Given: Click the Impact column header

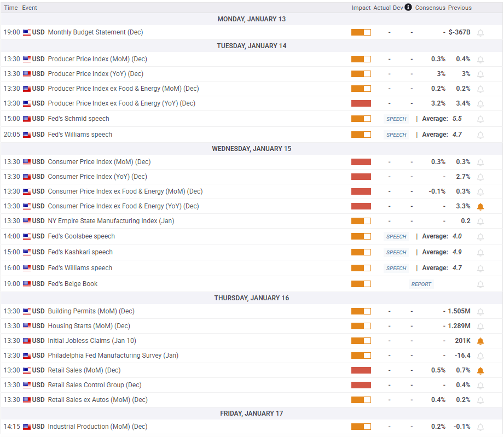Looking at the screenshot, I should tap(361, 8).
